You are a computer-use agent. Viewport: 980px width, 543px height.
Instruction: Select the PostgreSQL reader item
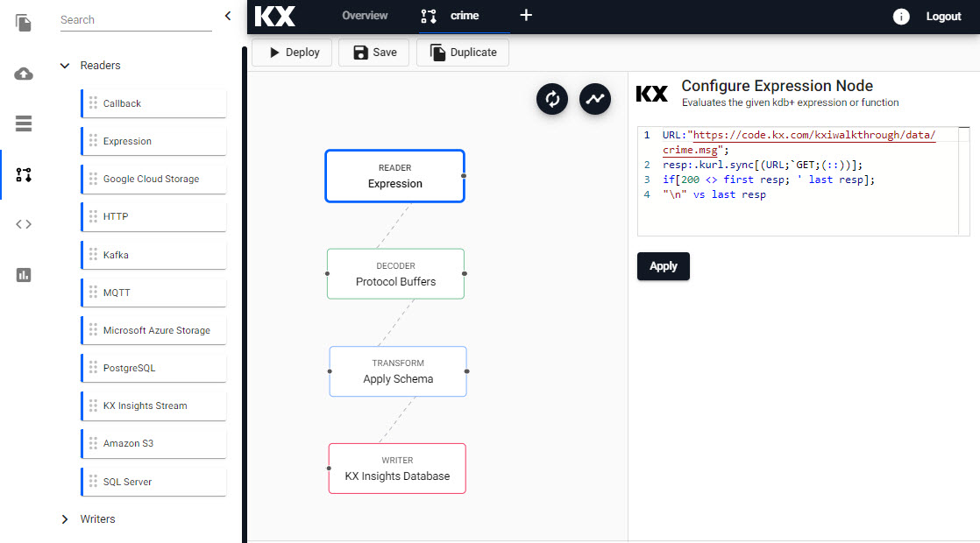tap(153, 368)
